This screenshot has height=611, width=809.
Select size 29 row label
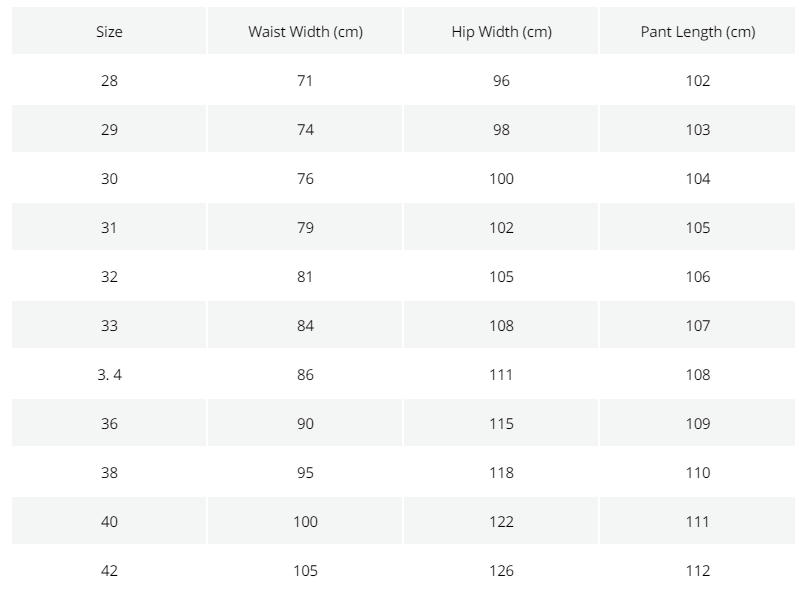click(x=109, y=130)
